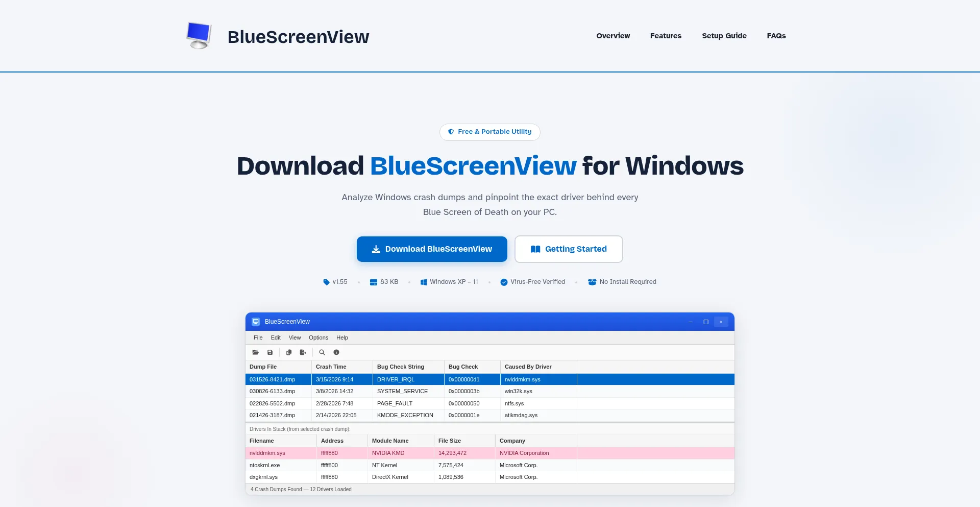The image size is (980, 507).
Task: Select nvlddmkm.sys in Drivers In Stack list
Action: coord(490,453)
